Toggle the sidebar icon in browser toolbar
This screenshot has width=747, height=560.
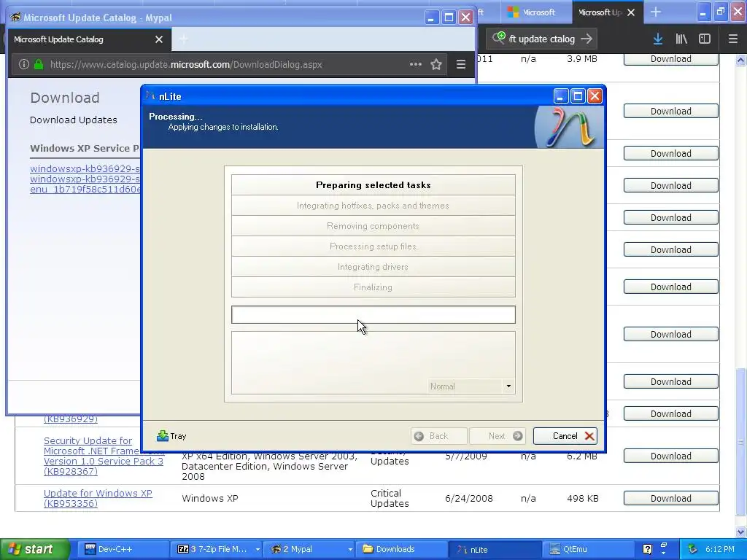point(705,39)
